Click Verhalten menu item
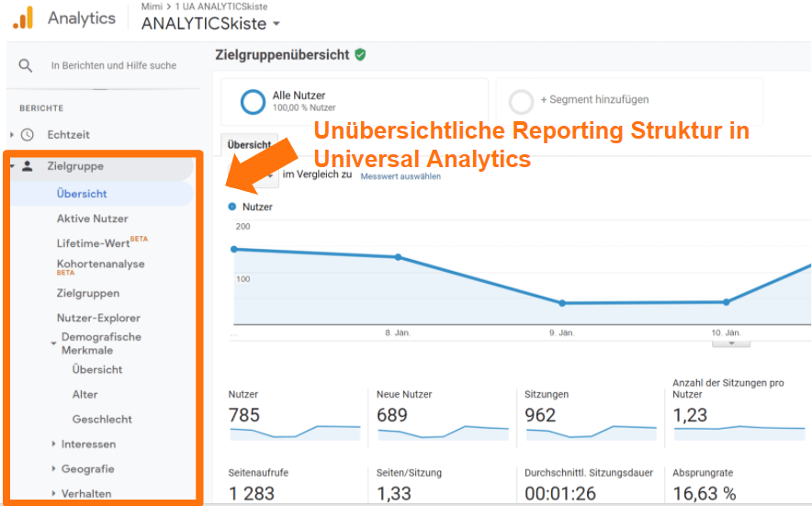 click(x=86, y=493)
